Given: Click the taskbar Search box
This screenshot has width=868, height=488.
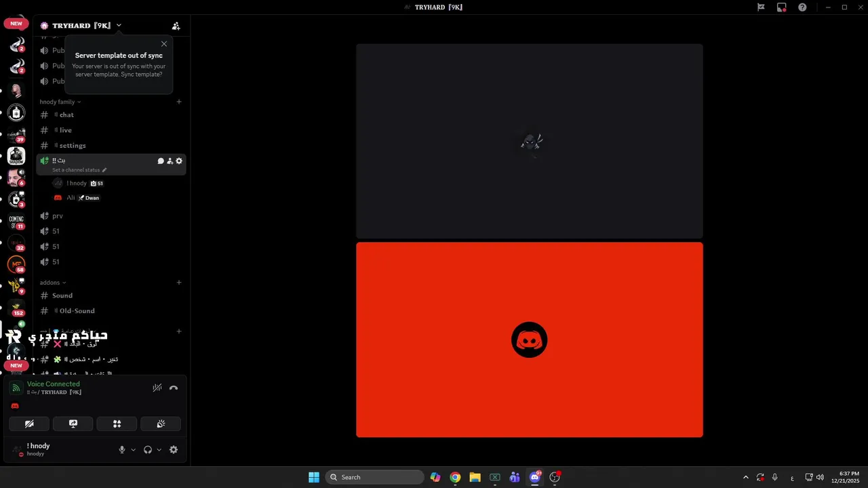Looking at the screenshot, I should click(374, 477).
